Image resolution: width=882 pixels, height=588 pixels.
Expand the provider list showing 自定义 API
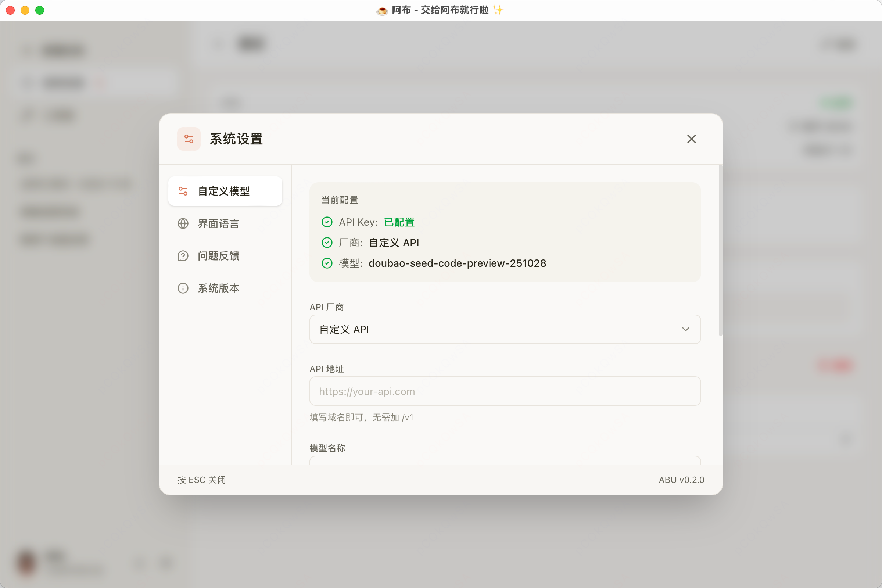coord(504,329)
